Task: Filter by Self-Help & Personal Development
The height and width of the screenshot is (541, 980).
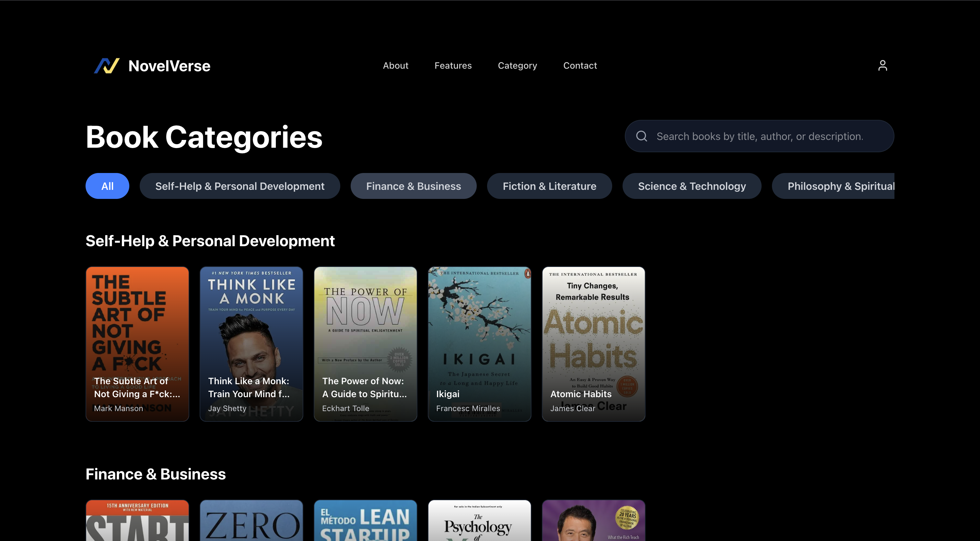Action: point(240,186)
